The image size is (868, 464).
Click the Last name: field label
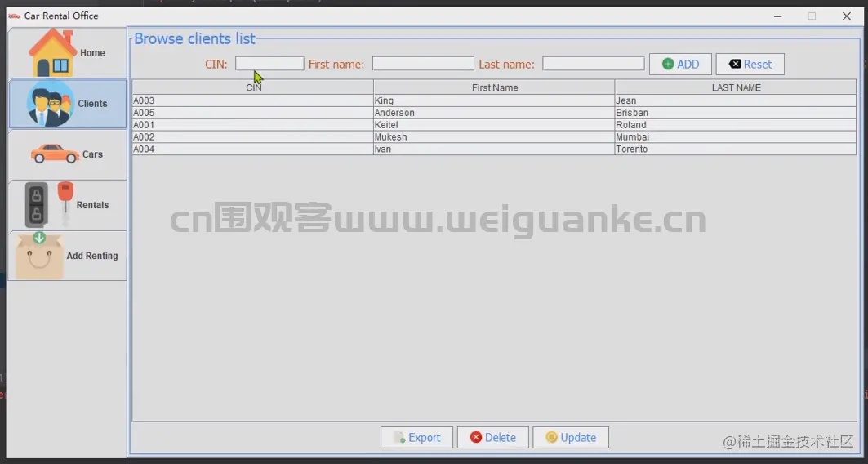click(x=506, y=65)
